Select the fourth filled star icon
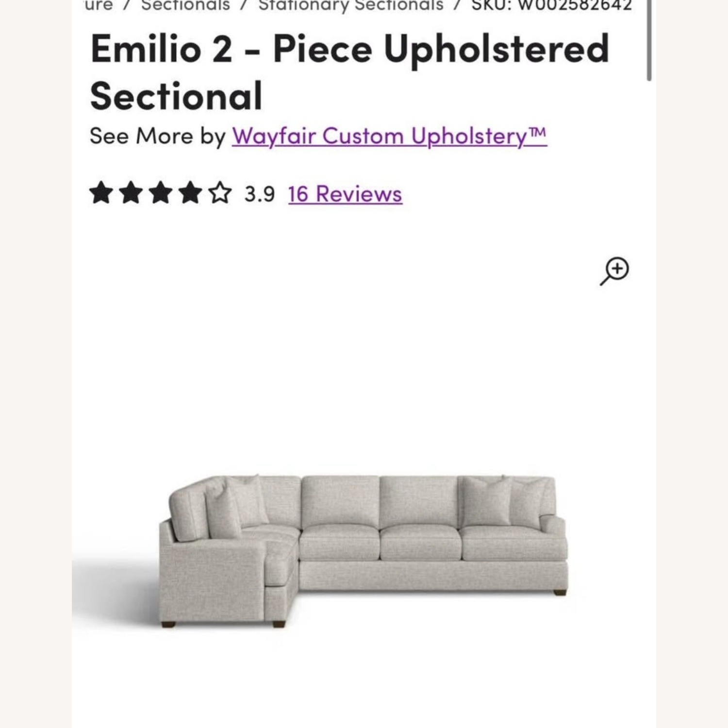Screen dimensions: 728x728 pos(189,194)
